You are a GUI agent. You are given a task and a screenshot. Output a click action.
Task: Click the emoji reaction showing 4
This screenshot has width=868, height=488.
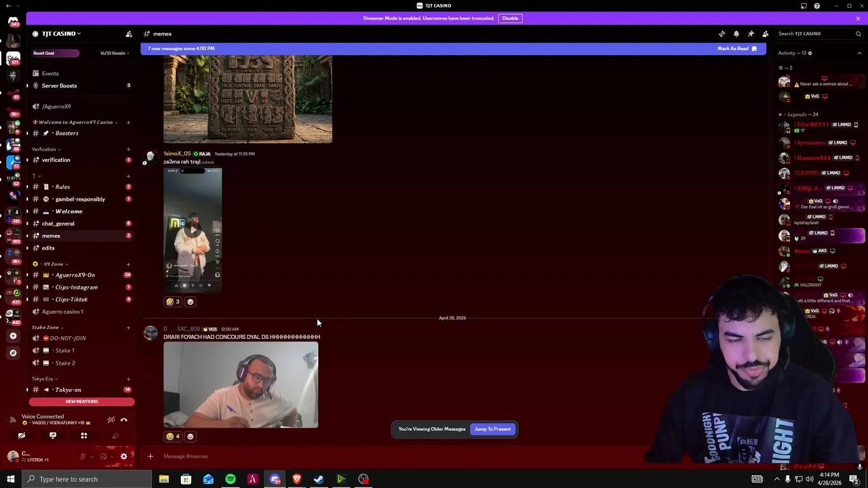[173, 436]
